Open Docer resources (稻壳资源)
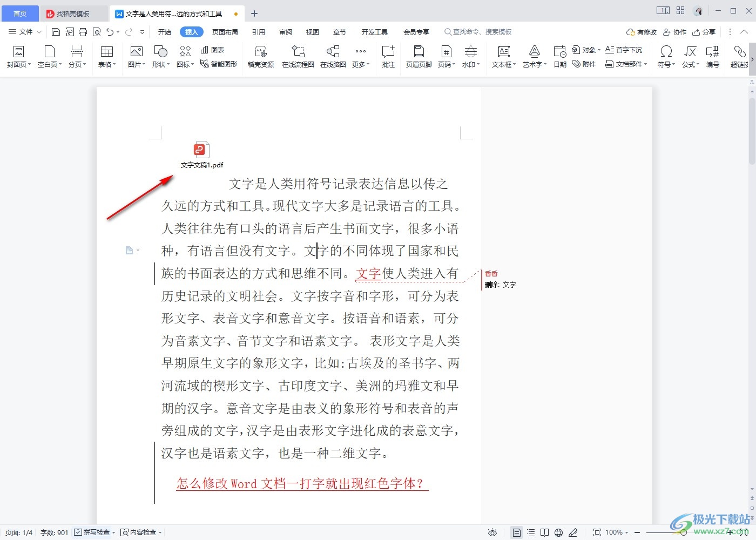 pyautogui.click(x=261, y=56)
